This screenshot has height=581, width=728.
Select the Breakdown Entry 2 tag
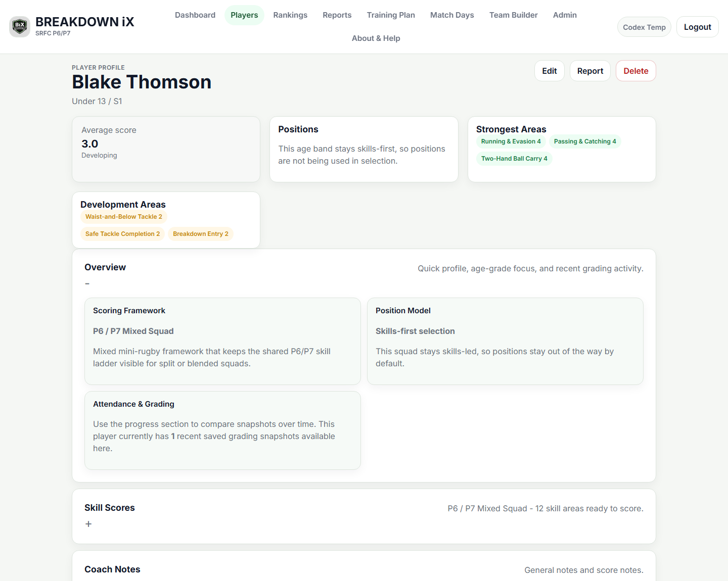pyautogui.click(x=201, y=234)
